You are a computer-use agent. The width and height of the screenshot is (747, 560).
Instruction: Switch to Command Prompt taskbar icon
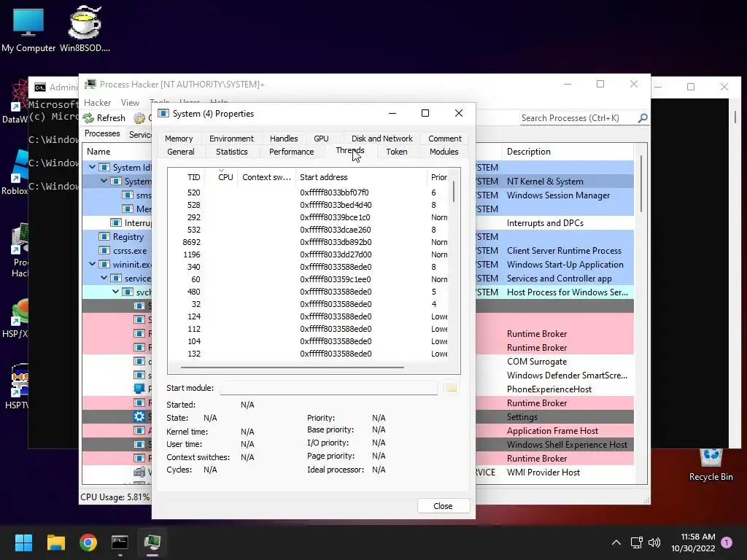tap(120, 542)
